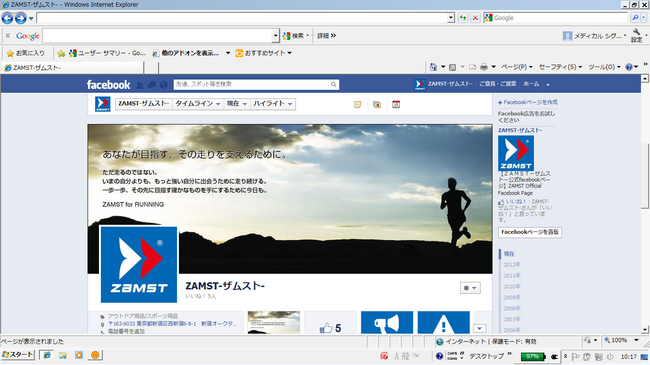Image resolution: width=650 pixels, height=365 pixels.
Task: Click the Facebook search magnifier button
Action: tap(334, 85)
